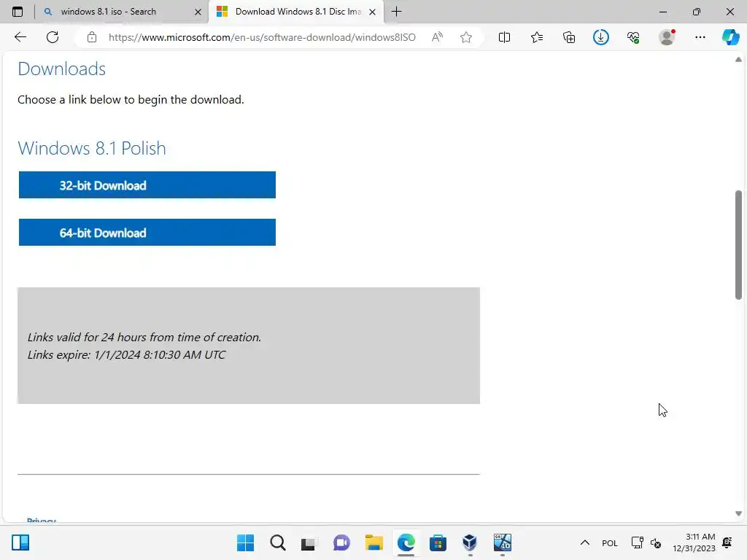This screenshot has height=560, width=747.
Task: Open notifications bell in tray
Action: (727, 542)
